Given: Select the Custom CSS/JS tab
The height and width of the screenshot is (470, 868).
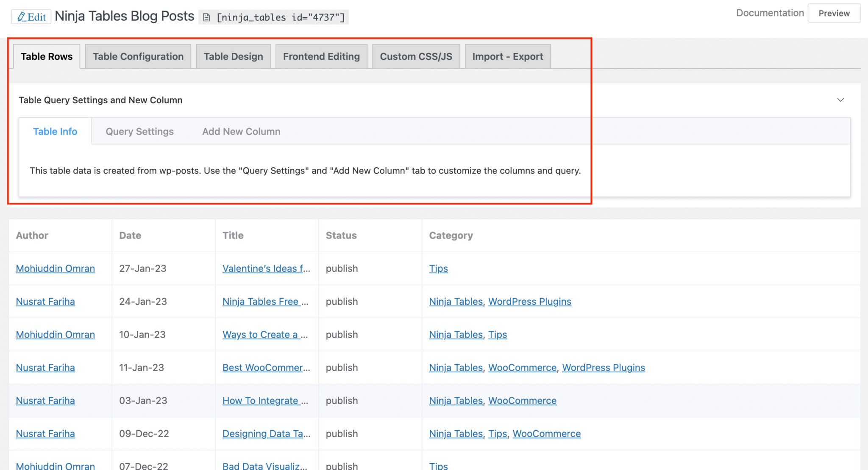Looking at the screenshot, I should click(416, 57).
